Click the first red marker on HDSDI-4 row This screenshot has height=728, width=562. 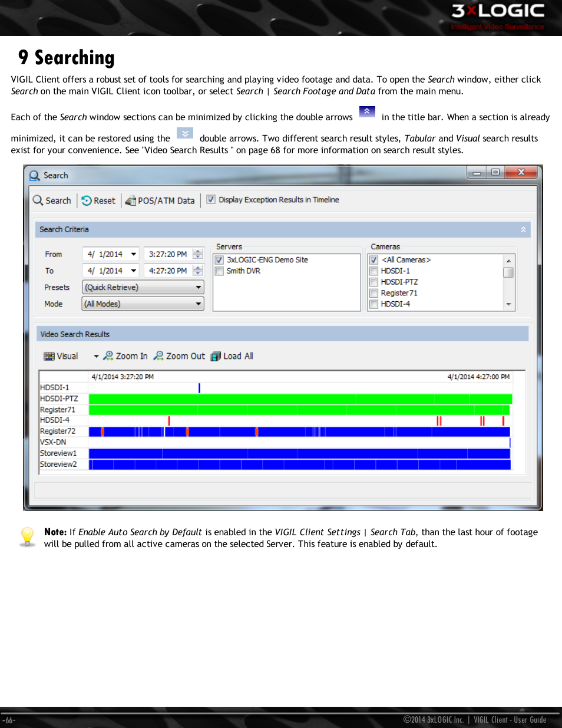point(169,421)
